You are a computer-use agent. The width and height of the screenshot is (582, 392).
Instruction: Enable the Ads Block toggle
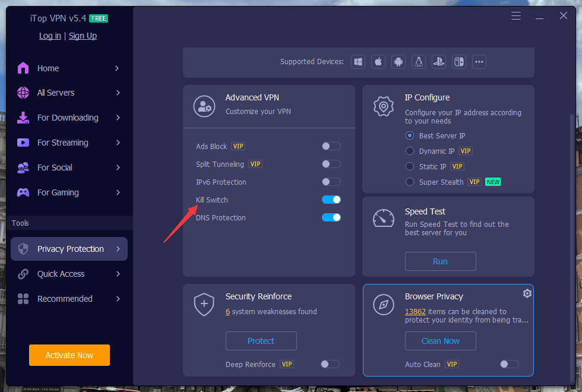[x=331, y=146]
